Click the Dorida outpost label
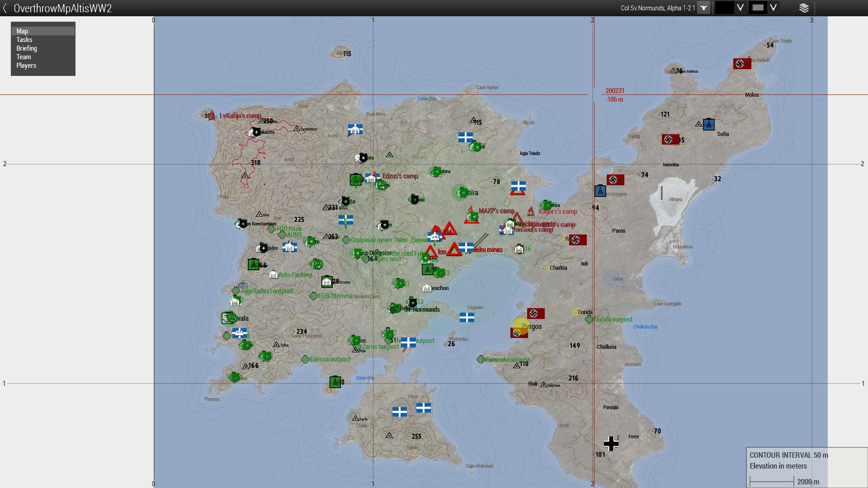 point(613,319)
